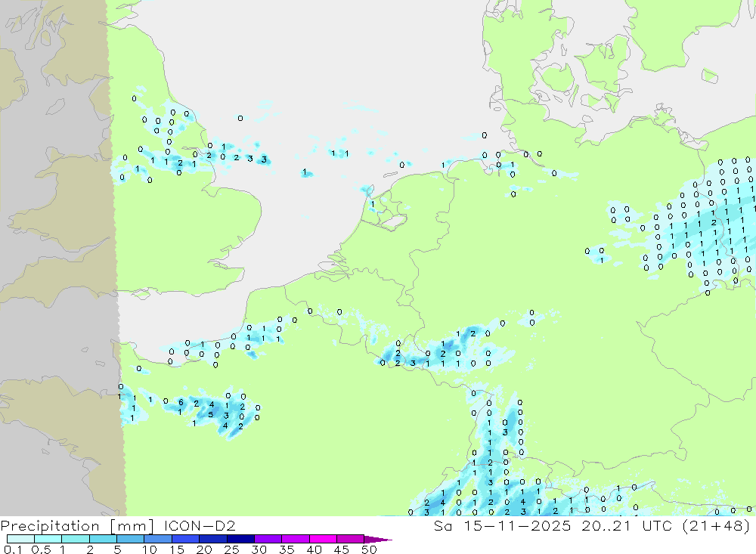Image resolution: width=756 pixels, height=554 pixels.
Task: Click the '[mm]' unit label
Action: pyautogui.click(x=132, y=525)
